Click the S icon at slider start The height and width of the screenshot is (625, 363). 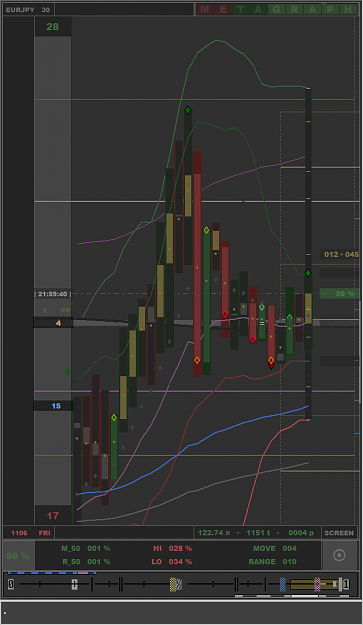[x=11, y=584]
